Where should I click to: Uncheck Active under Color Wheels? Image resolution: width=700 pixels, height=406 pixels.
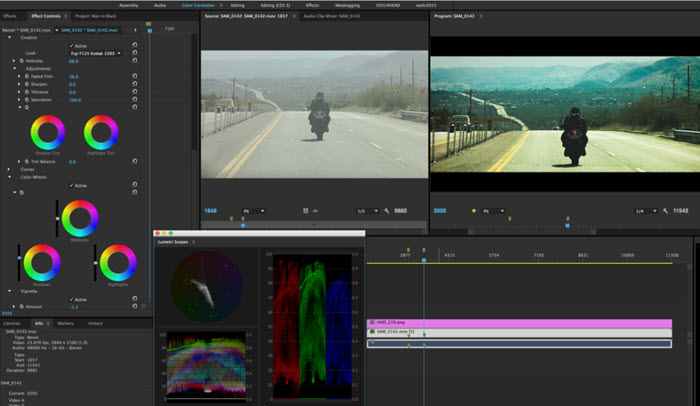pyautogui.click(x=70, y=185)
